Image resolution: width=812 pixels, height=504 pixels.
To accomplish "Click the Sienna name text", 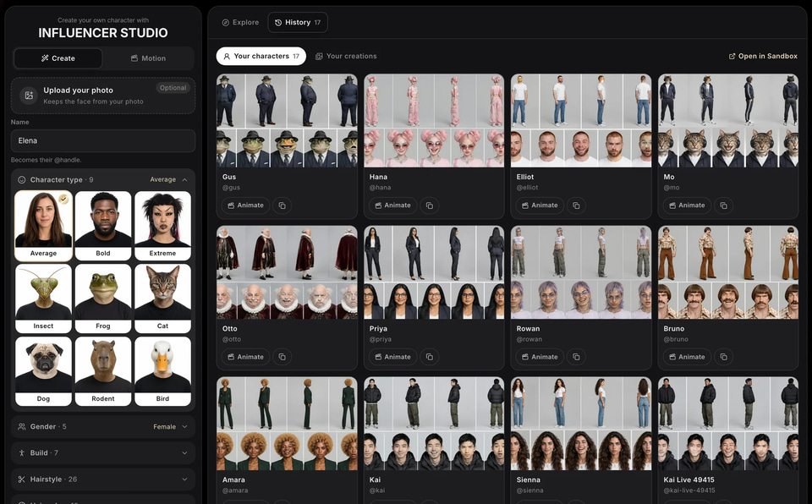I will click(x=528, y=479).
